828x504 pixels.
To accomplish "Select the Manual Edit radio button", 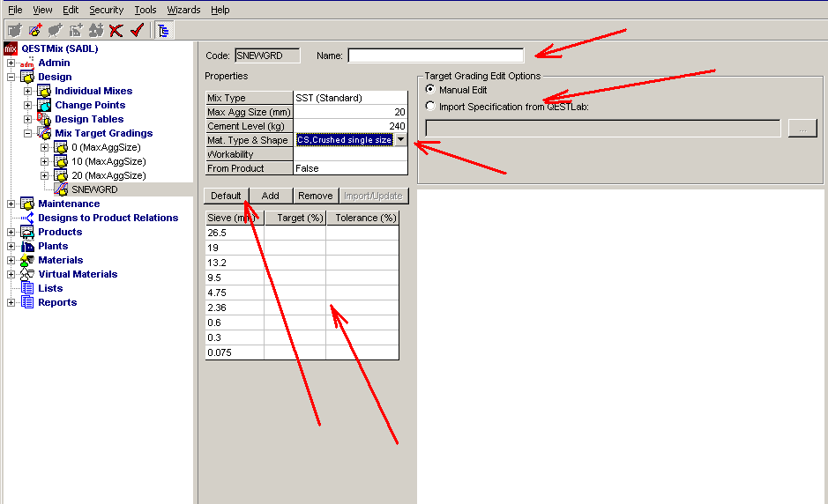I will pos(430,90).
